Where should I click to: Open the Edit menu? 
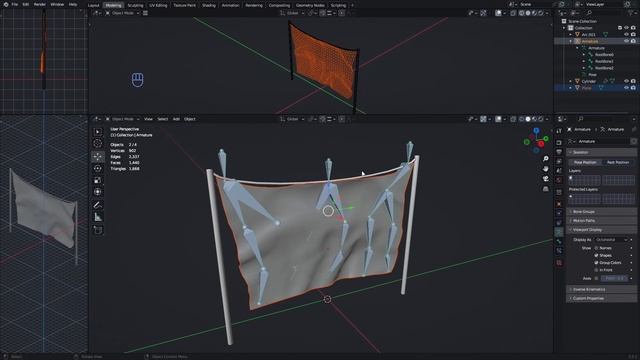point(26,4)
